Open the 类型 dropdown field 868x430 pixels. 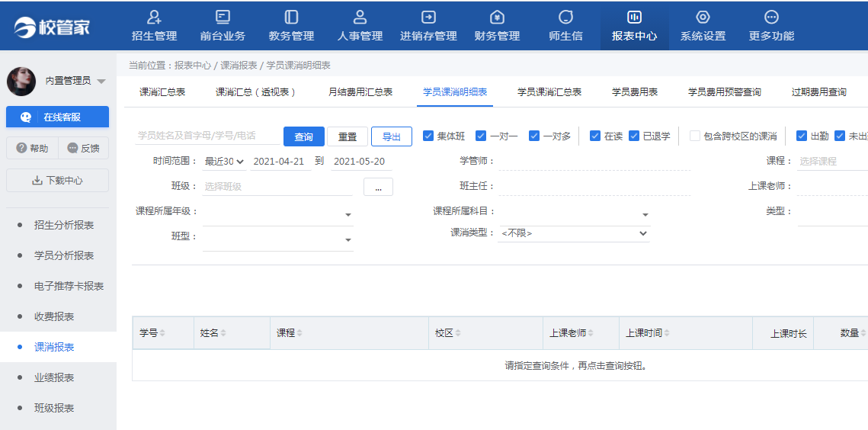pyautogui.click(x=833, y=215)
